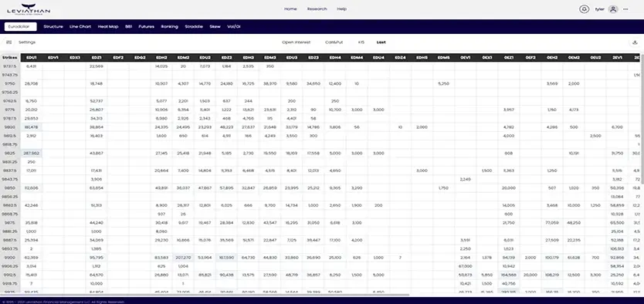Click the 95,795 cell in EDZ1
644x304 pixels.
point(97,258)
